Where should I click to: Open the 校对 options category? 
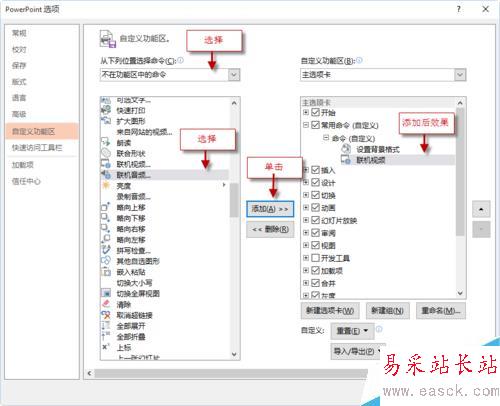click(19, 49)
